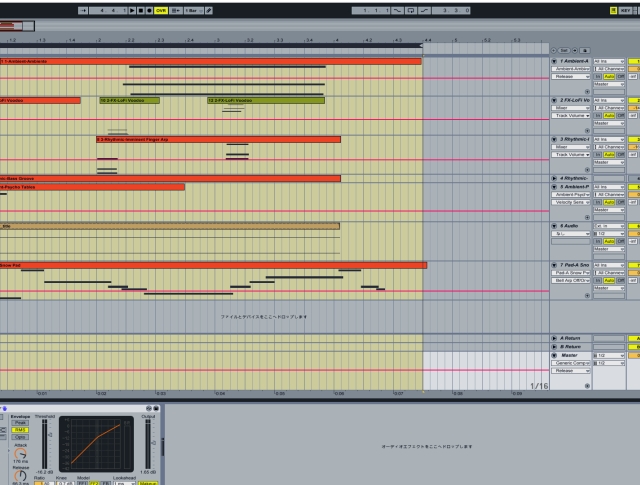
Task: Click the transport Record button
Action: (150, 9)
